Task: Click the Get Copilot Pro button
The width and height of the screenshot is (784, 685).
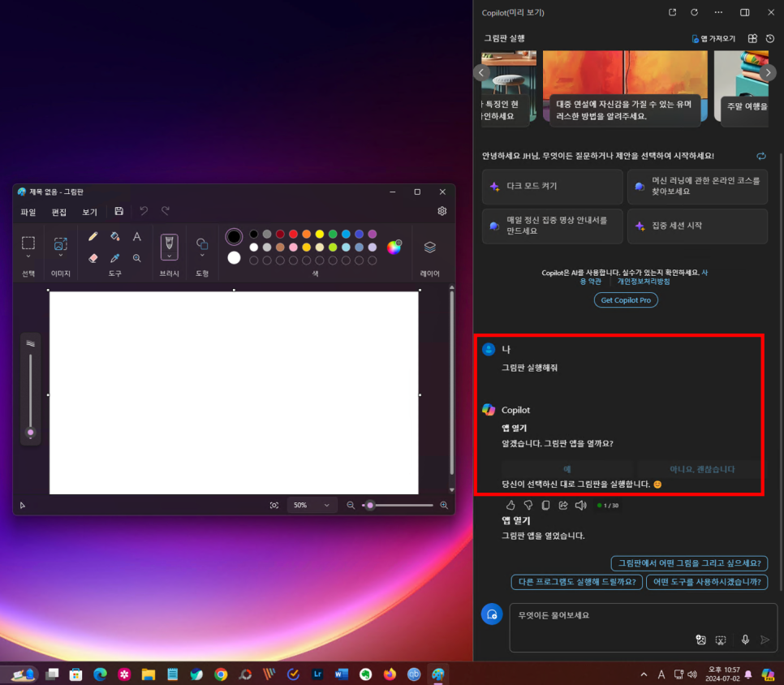Action: pos(626,300)
